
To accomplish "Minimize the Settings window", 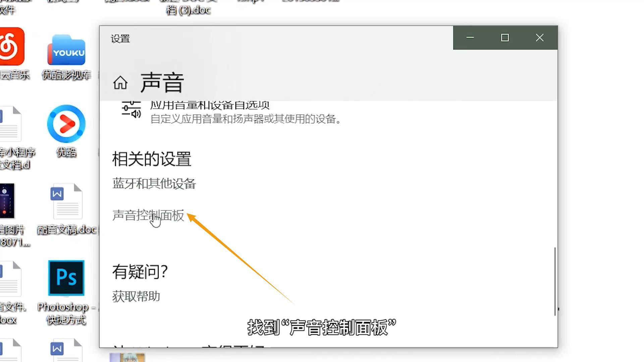I will pos(470,38).
